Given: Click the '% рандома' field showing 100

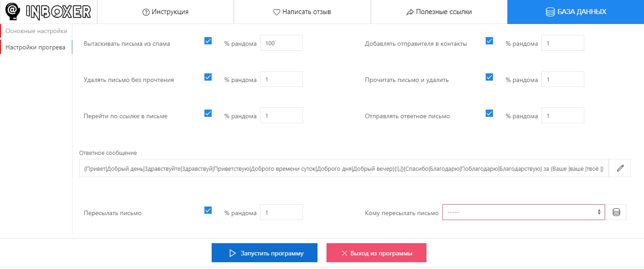Looking at the screenshot, I should tap(281, 43).
